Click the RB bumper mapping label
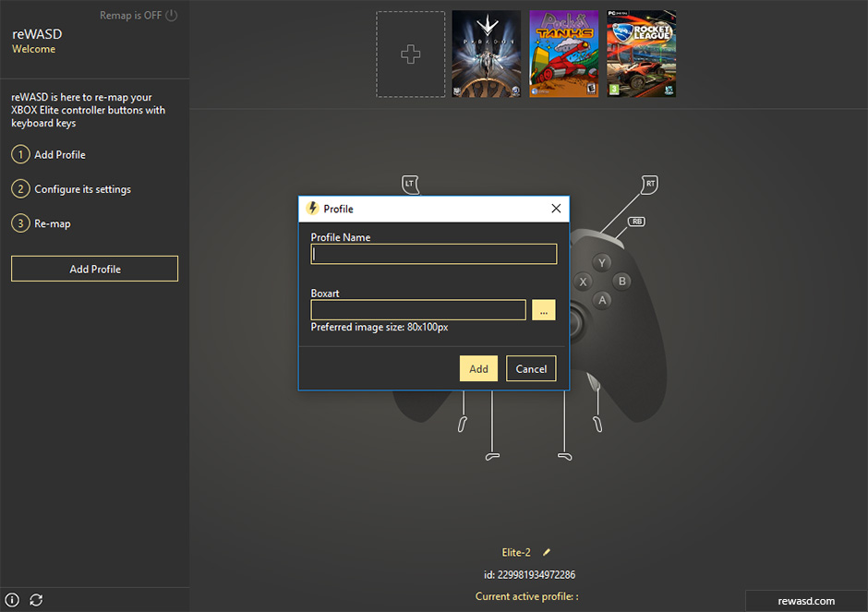This screenshot has height=612, width=868. click(636, 222)
